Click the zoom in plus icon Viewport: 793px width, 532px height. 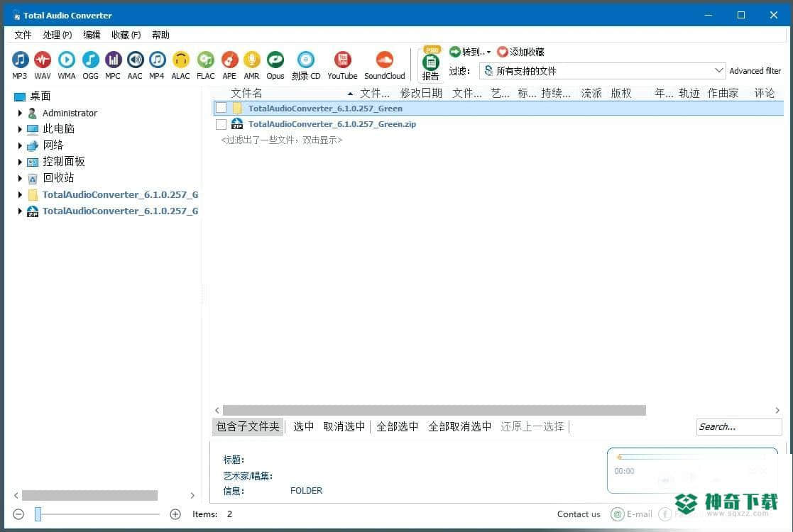coord(175,514)
